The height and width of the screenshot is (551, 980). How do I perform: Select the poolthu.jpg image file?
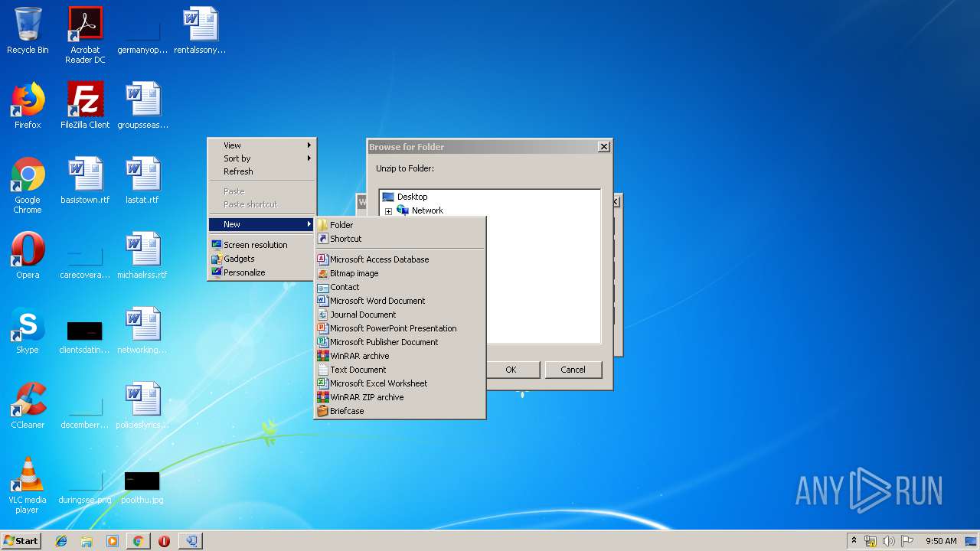[x=142, y=487]
